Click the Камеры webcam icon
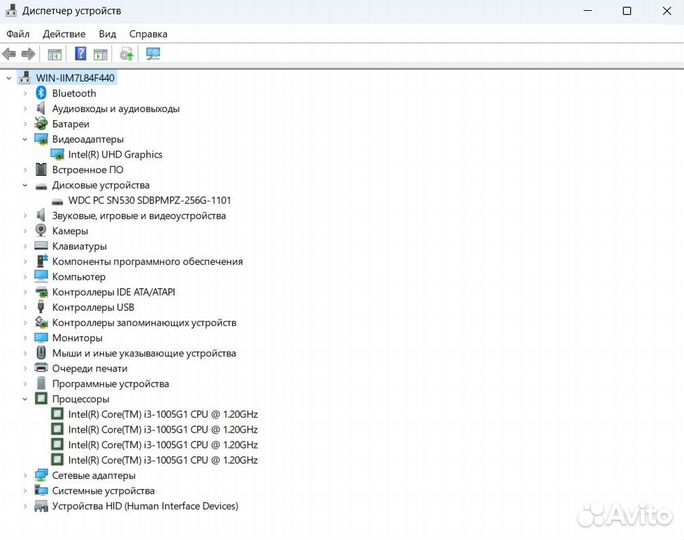 [41, 230]
